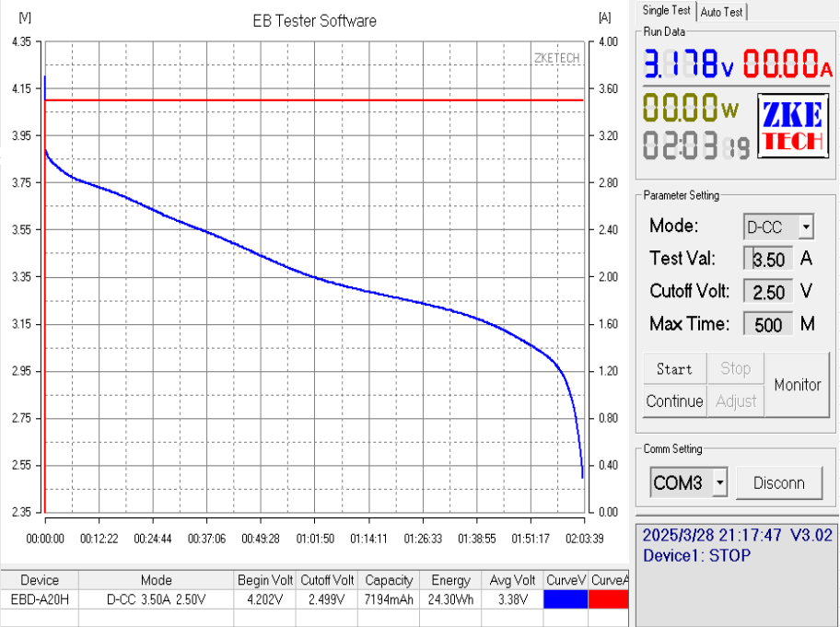Click the Cutoff Volt input field
840x627 pixels.
[768, 292]
